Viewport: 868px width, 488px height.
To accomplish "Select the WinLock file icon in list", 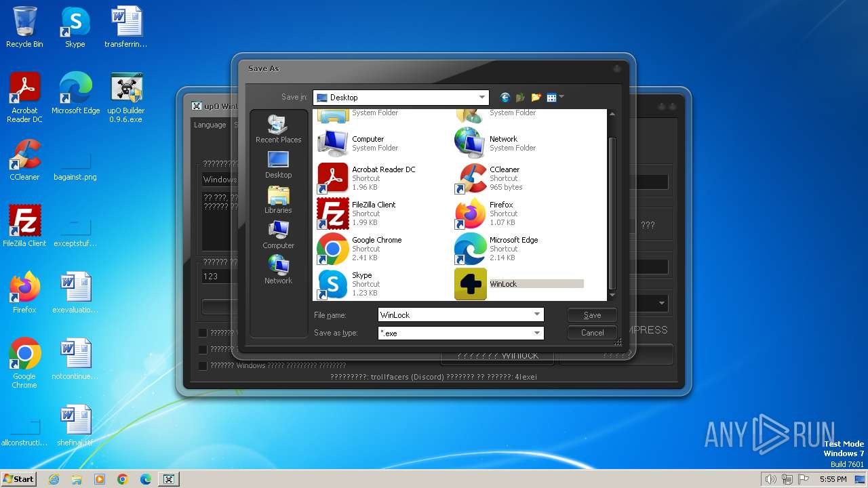I will point(471,284).
